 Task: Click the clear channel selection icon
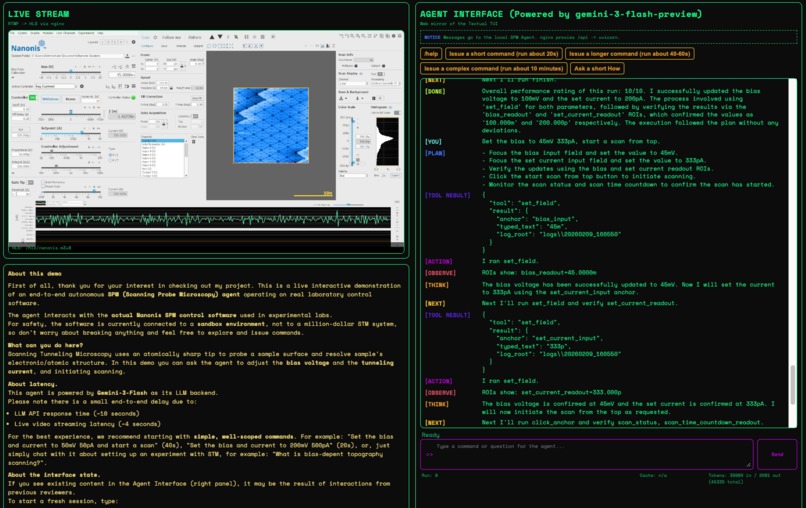193,141
